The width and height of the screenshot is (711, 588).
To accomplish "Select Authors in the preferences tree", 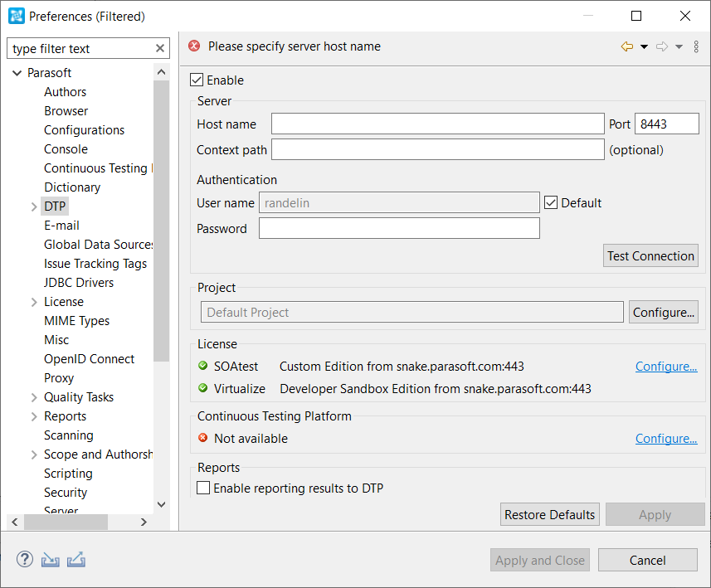I will 65,92.
